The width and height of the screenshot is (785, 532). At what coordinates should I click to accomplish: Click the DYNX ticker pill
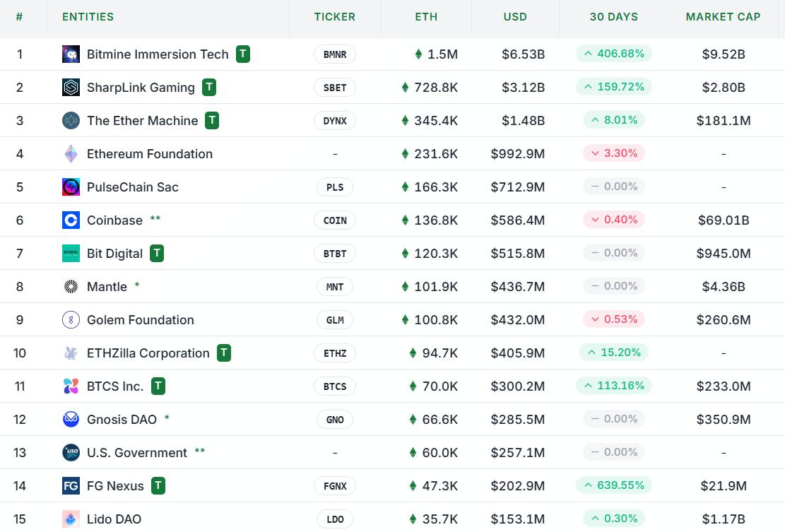point(335,121)
